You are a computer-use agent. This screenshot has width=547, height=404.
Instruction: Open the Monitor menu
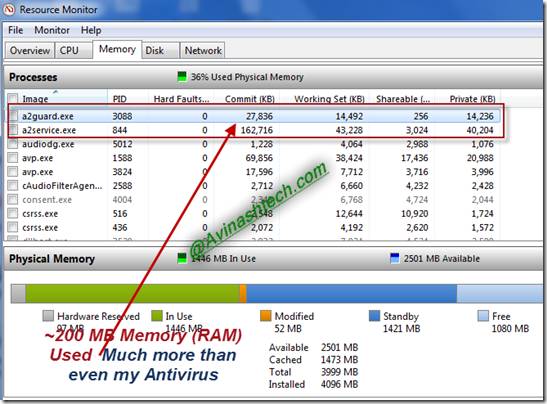tap(52, 30)
